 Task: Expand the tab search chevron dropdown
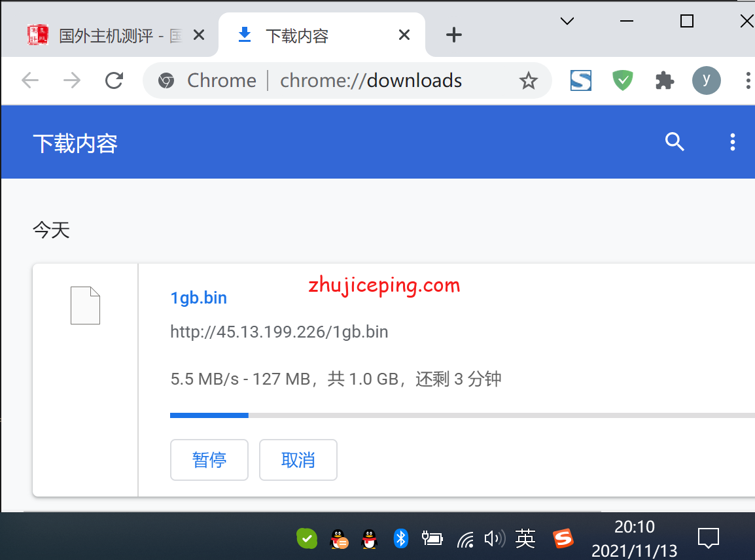point(567,21)
